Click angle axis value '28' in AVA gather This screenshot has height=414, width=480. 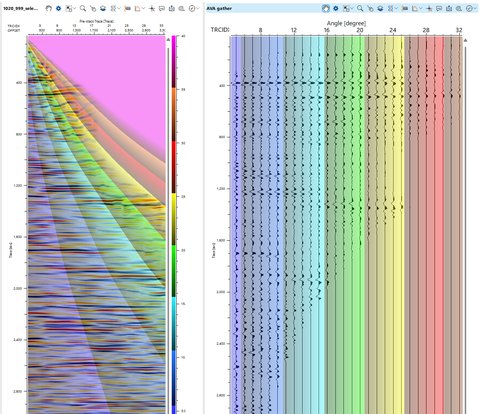[426, 30]
